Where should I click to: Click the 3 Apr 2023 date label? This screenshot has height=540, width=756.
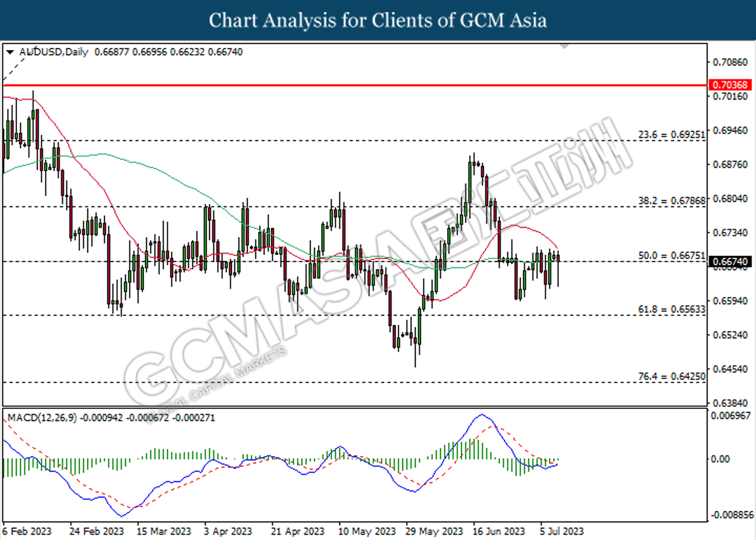tap(228, 531)
